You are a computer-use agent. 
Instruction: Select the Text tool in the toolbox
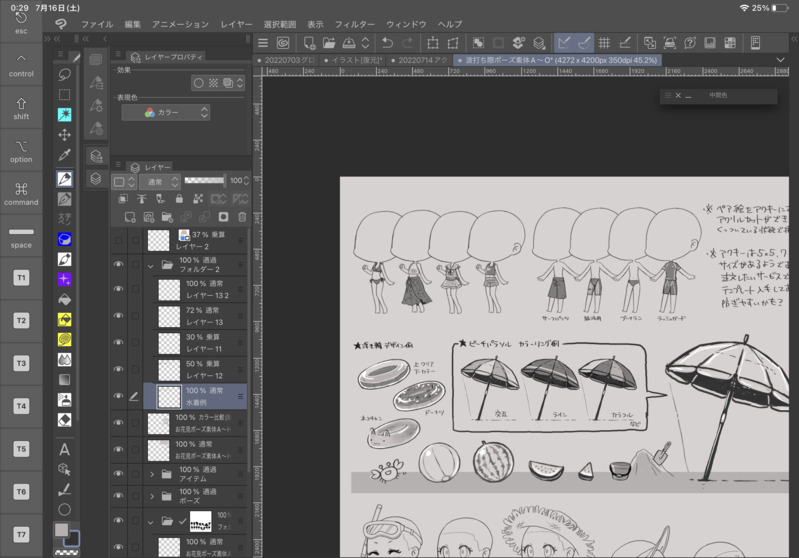click(x=64, y=449)
